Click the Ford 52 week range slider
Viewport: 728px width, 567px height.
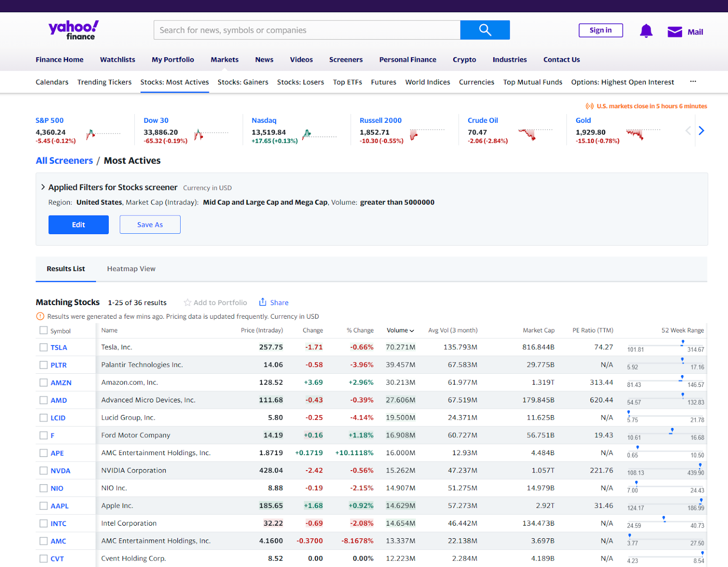tap(665, 434)
